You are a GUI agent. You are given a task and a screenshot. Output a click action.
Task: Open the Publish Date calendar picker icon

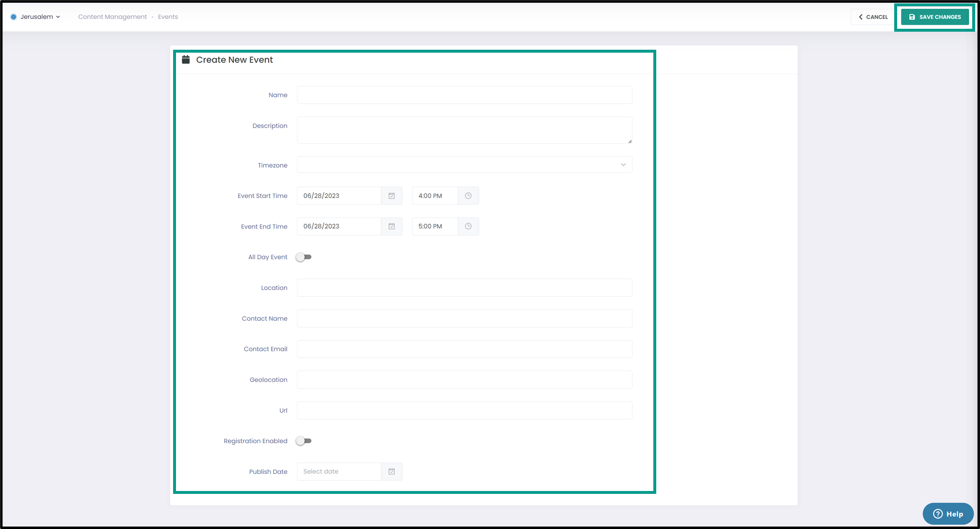point(392,471)
